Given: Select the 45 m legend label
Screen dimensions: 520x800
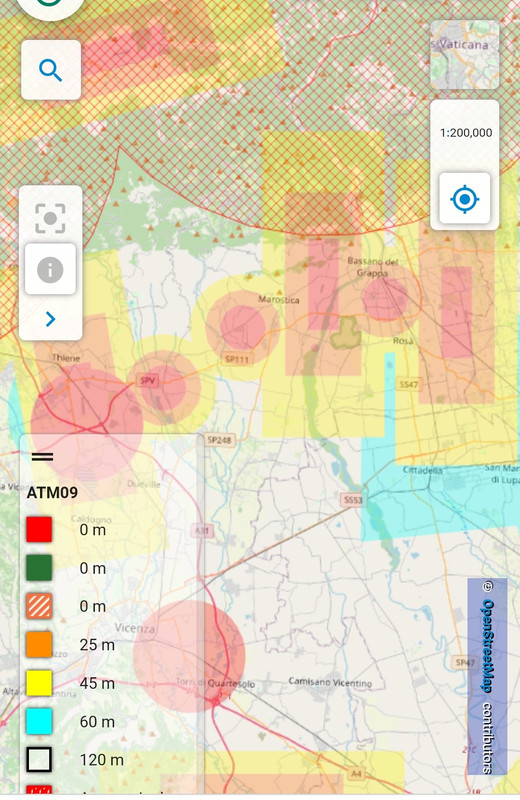Looking at the screenshot, I should coord(97,683).
